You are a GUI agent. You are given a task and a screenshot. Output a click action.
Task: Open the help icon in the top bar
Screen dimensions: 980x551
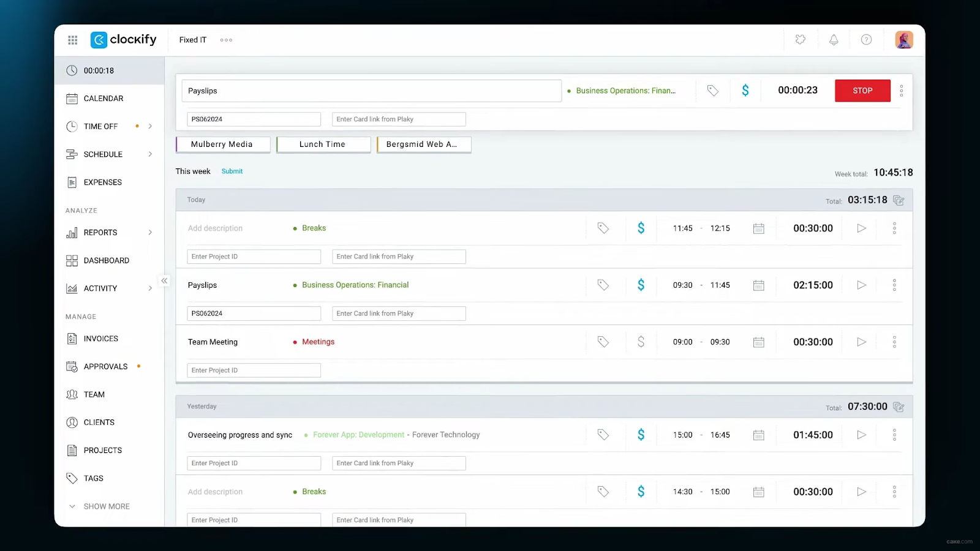(866, 40)
